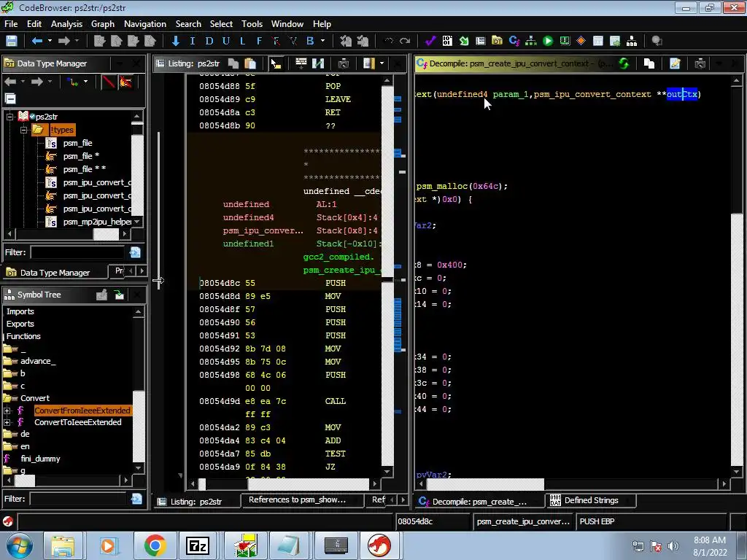Open 7-Zip from the taskbar
This screenshot has height=560, width=747.
pos(198,545)
